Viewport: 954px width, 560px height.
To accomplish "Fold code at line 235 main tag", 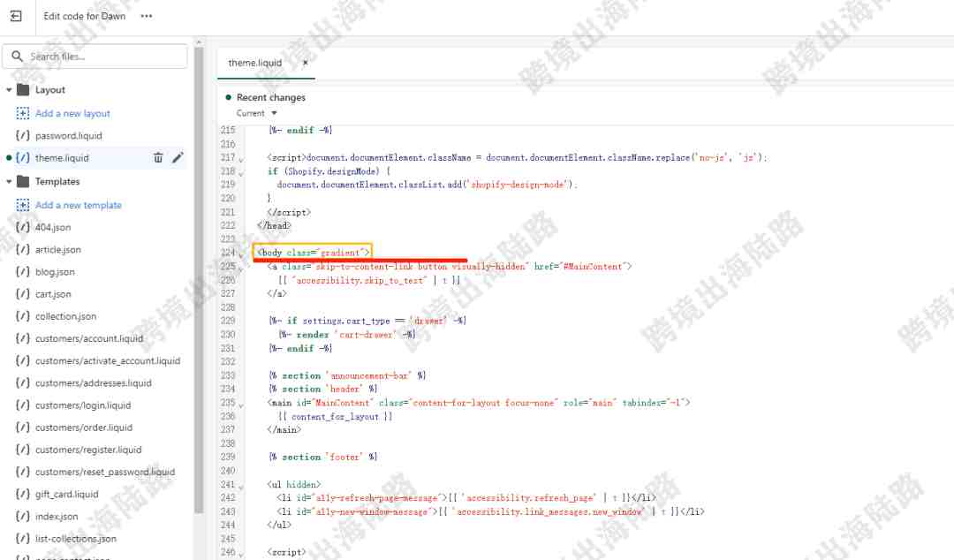I will [241, 405].
